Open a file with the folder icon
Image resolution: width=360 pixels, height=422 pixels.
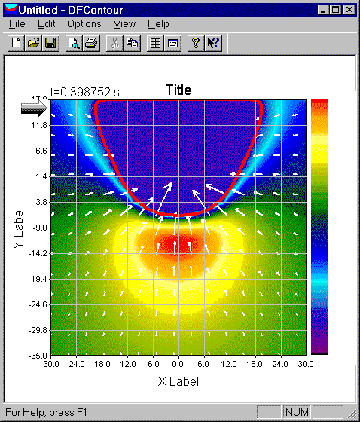[x=33, y=43]
